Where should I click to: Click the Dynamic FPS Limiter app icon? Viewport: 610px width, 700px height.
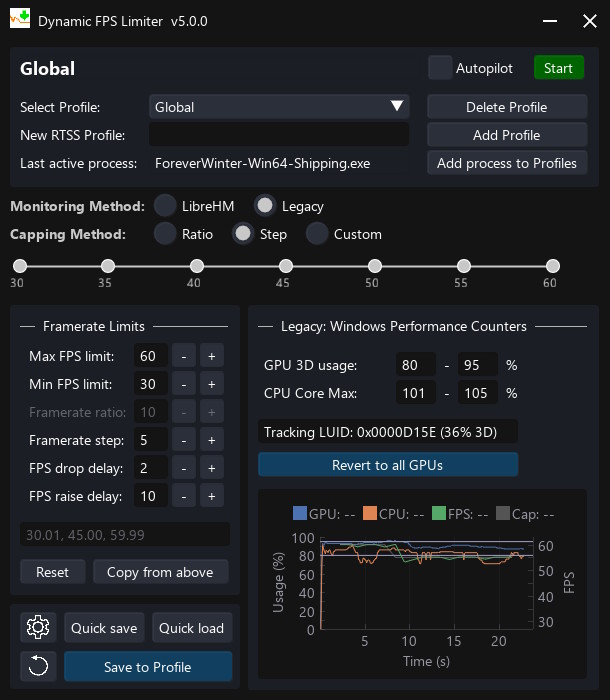click(20, 19)
